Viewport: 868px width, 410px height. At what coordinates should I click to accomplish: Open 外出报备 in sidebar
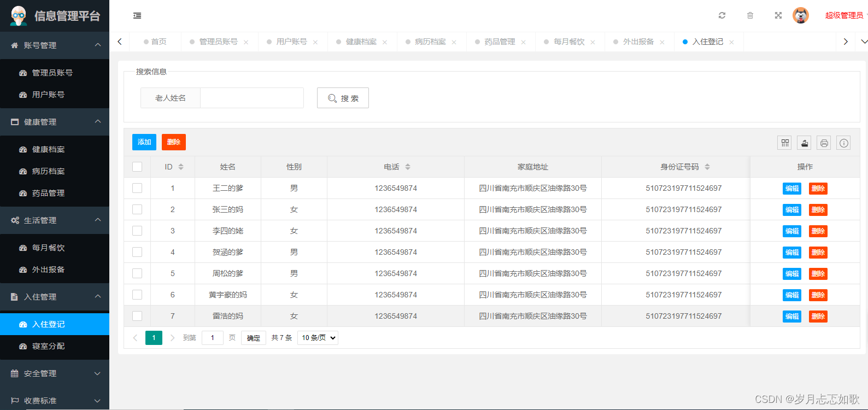(x=55, y=270)
